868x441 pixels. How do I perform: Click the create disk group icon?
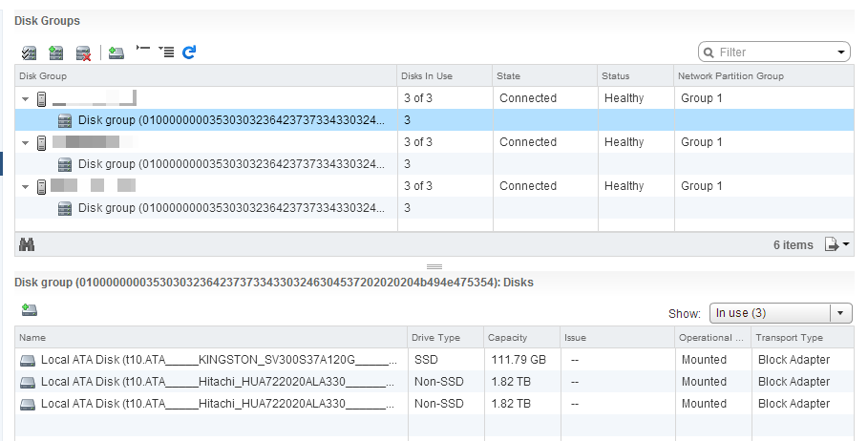point(56,52)
